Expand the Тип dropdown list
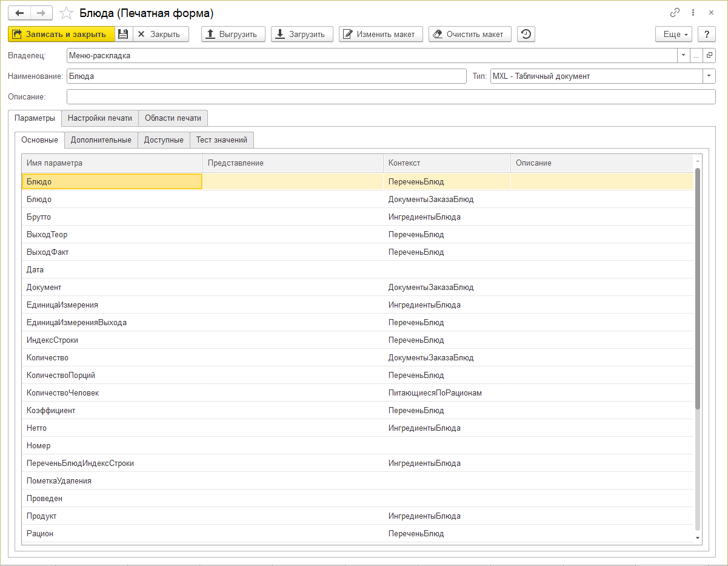 (709, 76)
